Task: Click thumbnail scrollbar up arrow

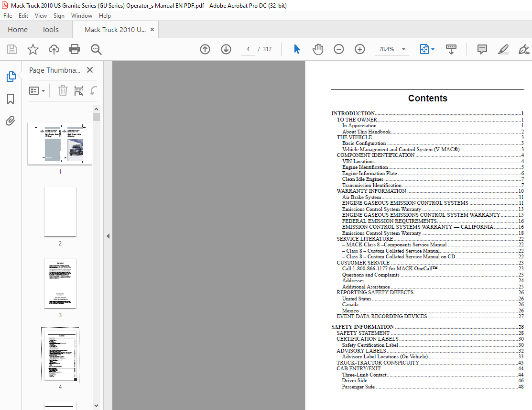Action: point(97,109)
